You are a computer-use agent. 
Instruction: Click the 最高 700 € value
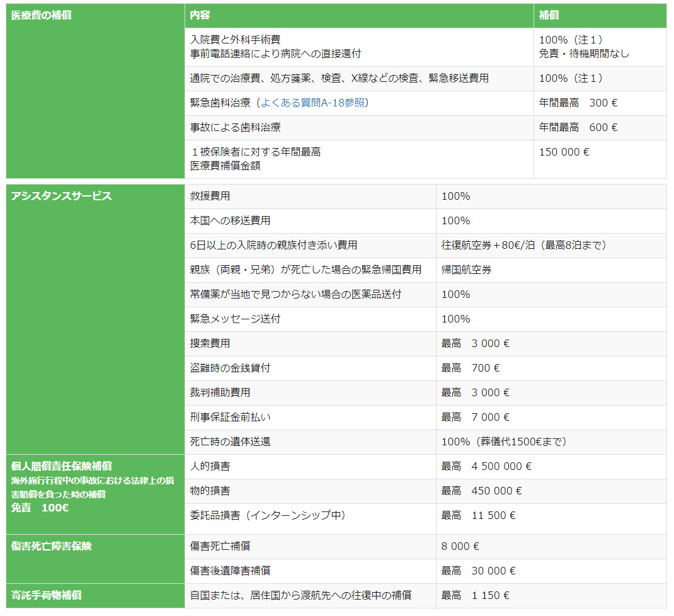pos(471,368)
